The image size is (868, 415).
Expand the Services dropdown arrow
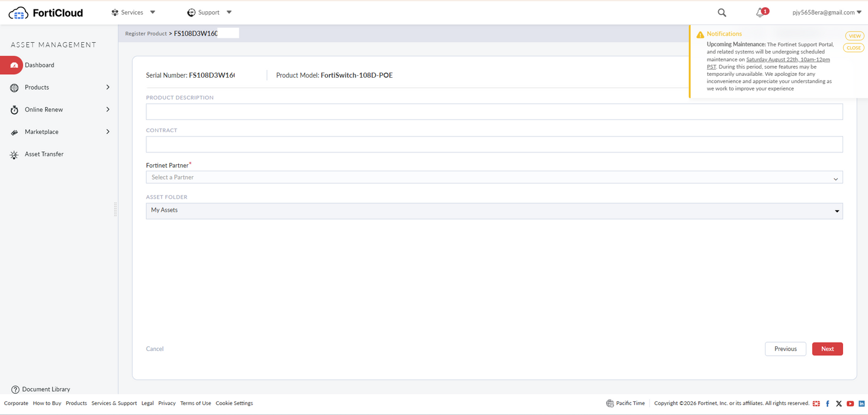153,12
